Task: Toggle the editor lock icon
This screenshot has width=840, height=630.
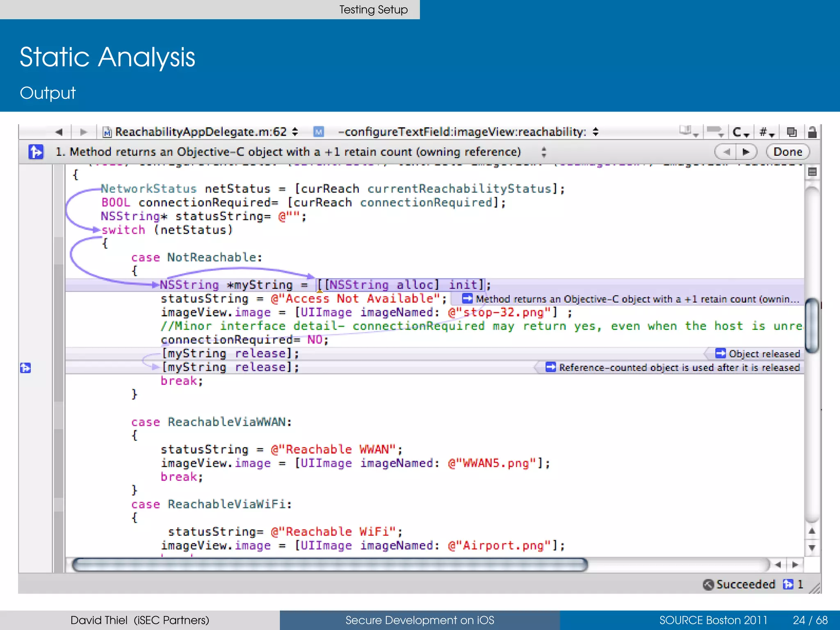Action: pyautogui.click(x=812, y=132)
